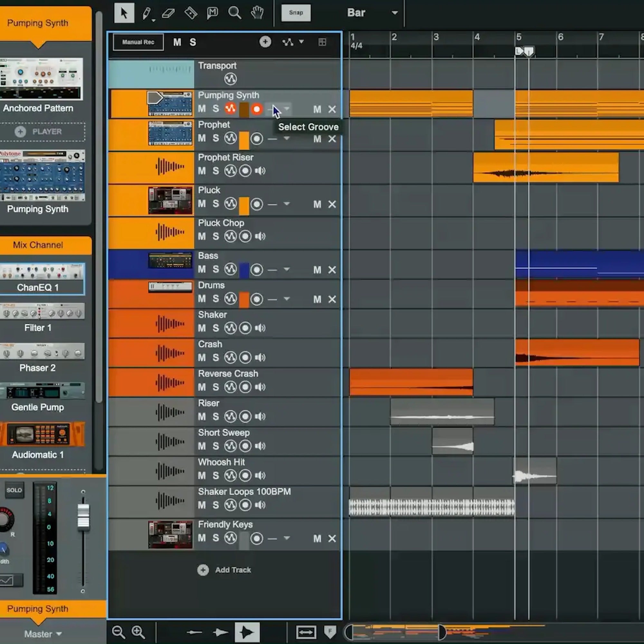Viewport: 644px width, 644px height.
Task: Open Transport track automation icon
Action: point(230,79)
